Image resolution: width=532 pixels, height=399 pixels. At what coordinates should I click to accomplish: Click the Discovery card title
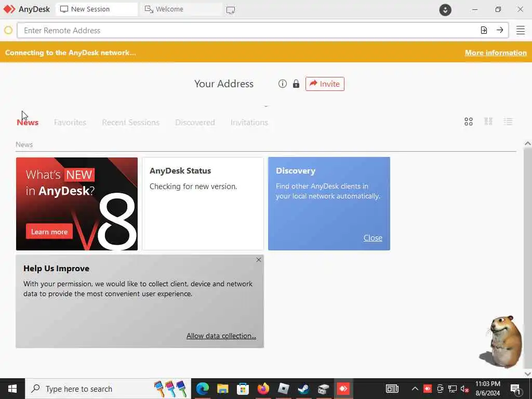296,171
